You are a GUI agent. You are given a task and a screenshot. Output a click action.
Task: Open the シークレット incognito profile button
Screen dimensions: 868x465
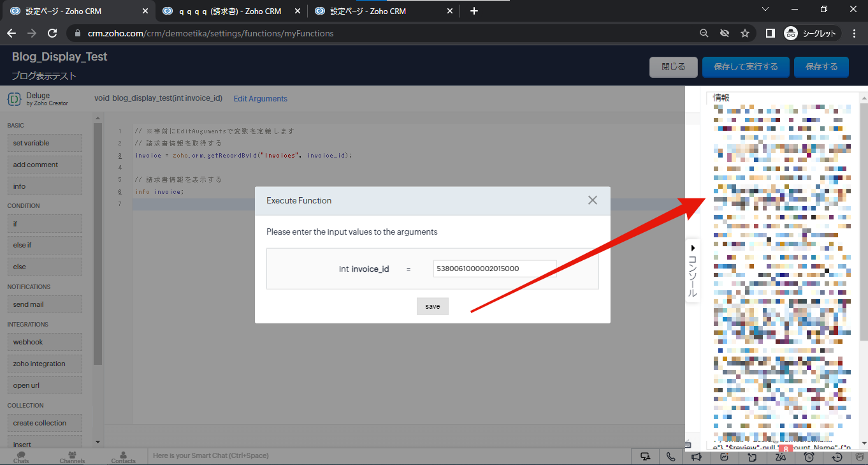coord(812,33)
